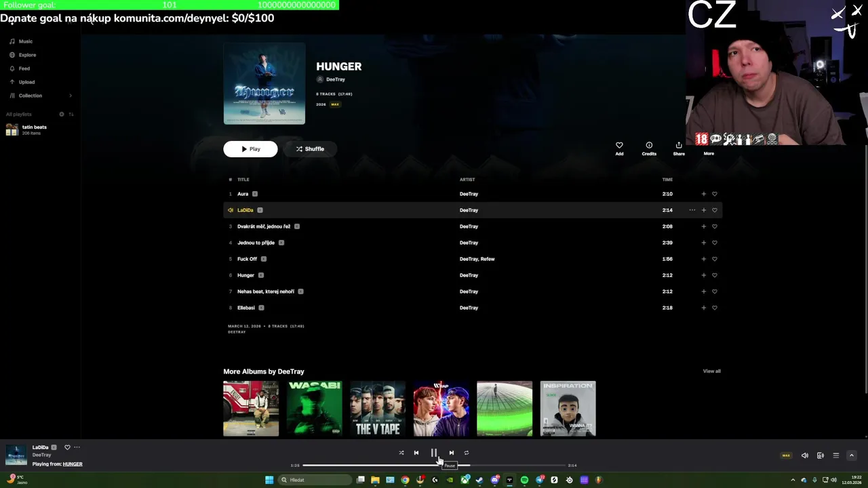Add Hunger track to playlist
This screenshot has height=488, width=868.
[x=703, y=275]
